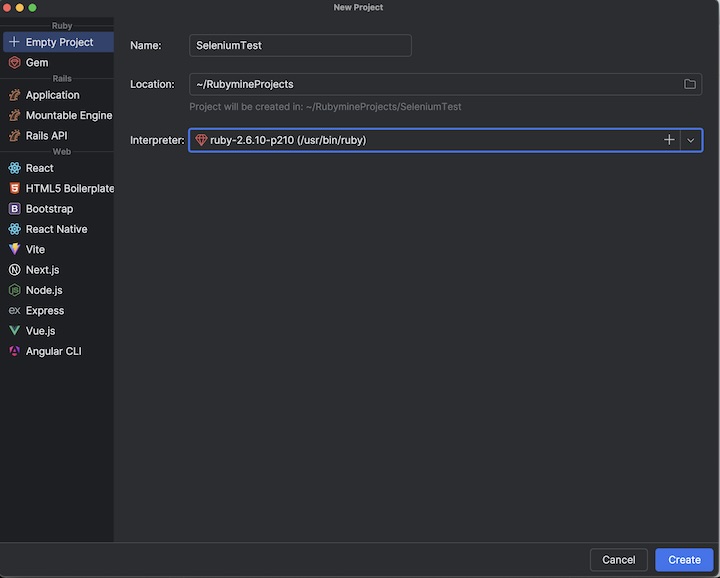Expand the Interpreter dropdown arrow
The image size is (720, 578).
coord(691,140)
